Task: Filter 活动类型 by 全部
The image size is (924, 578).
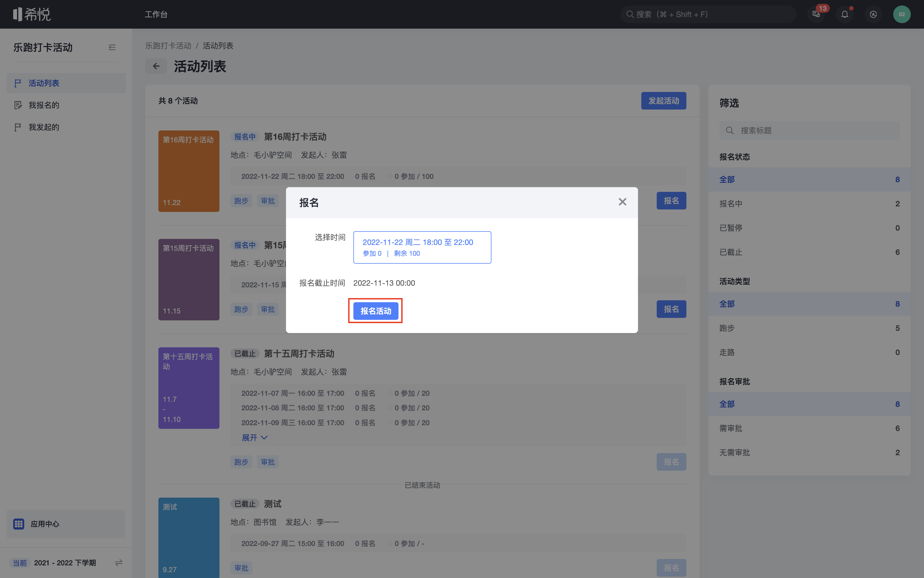Action: tap(809, 304)
